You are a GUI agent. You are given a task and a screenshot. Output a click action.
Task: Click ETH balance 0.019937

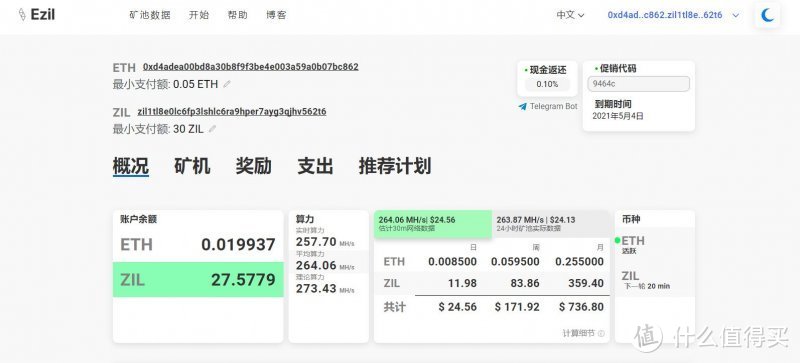pos(238,245)
